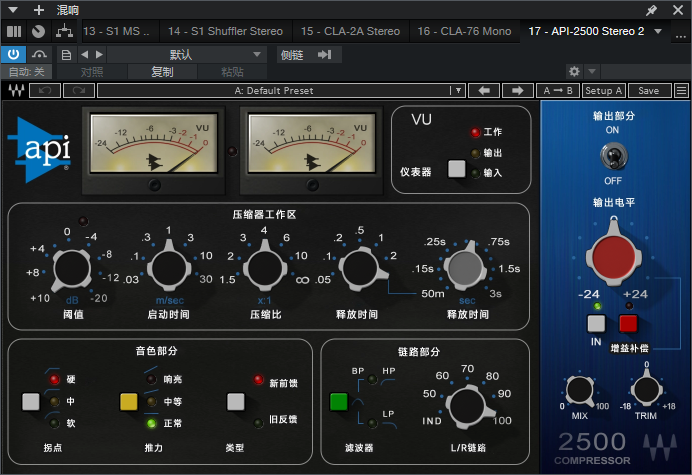Add a new effect with the plus icon
Viewport: 692px width, 475px height.
click(x=39, y=10)
